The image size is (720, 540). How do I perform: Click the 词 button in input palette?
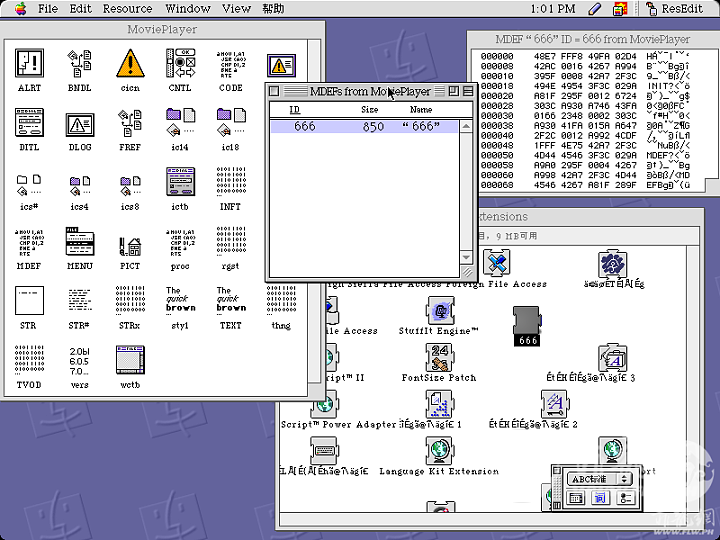pos(600,497)
